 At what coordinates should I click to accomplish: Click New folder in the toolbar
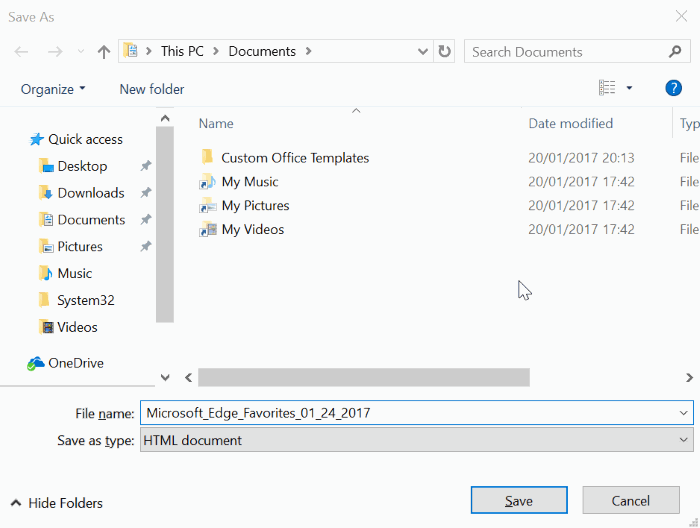click(x=152, y=89)
